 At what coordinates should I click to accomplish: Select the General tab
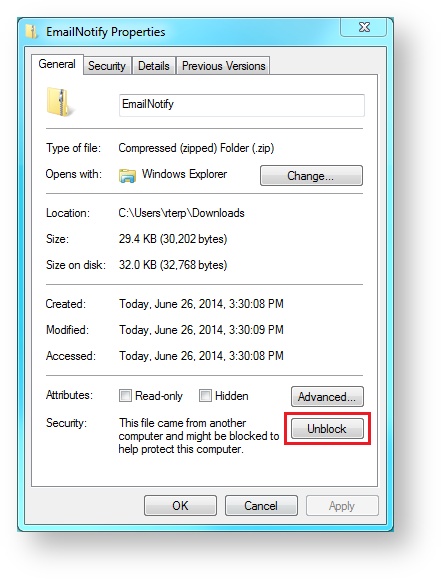(57, 64)
